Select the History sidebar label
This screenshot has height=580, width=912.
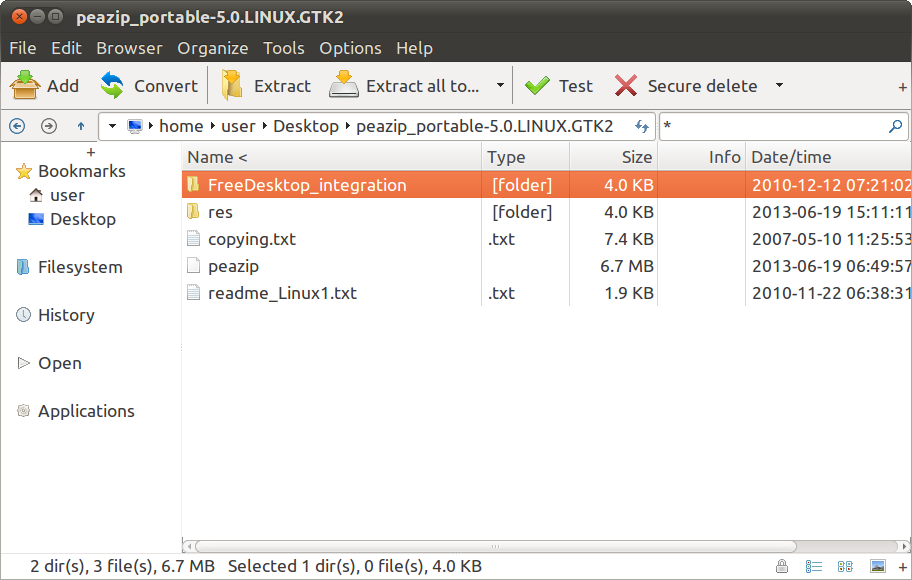pyautogui.click(x=66, y=315)
